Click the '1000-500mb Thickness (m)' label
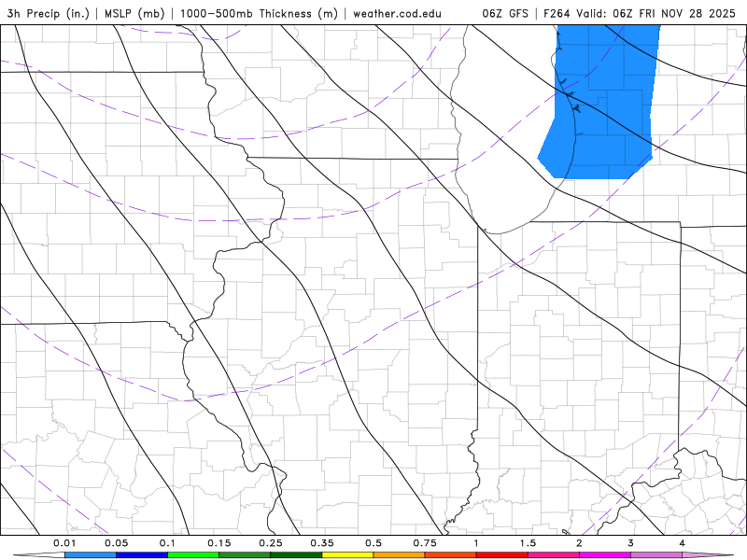747x560 pixels. click(x=259, y=13)
